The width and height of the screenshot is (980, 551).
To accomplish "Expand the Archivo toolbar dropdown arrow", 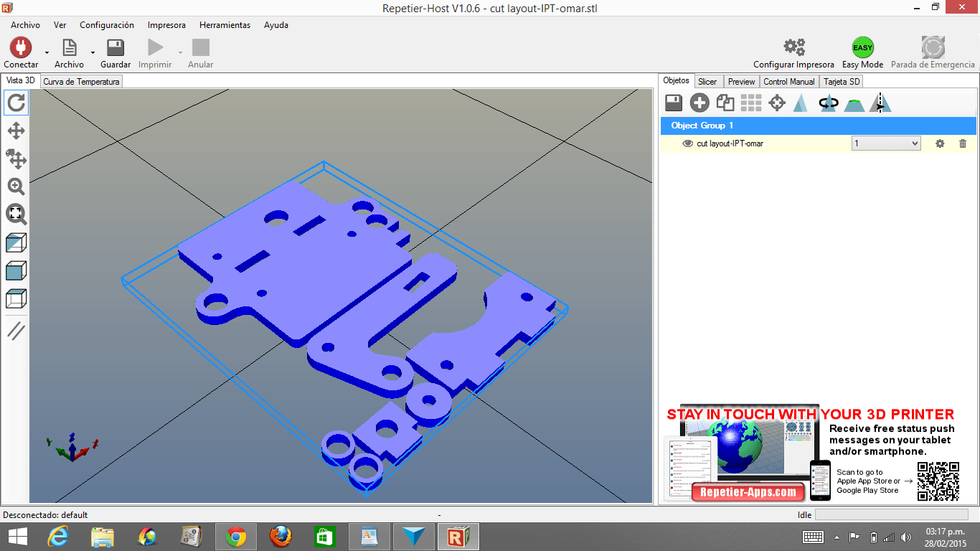I will 93,52.
